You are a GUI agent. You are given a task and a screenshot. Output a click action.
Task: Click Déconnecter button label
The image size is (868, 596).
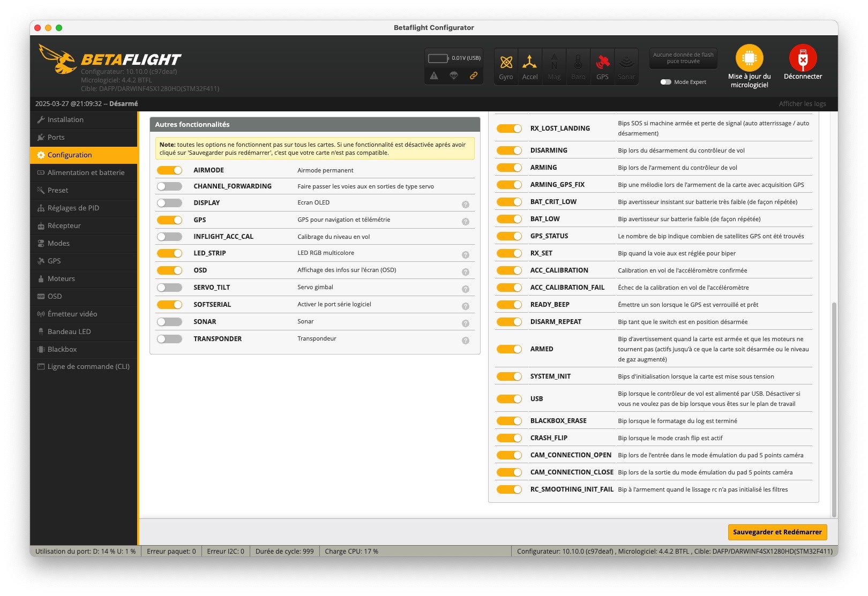tap(803, 77)
